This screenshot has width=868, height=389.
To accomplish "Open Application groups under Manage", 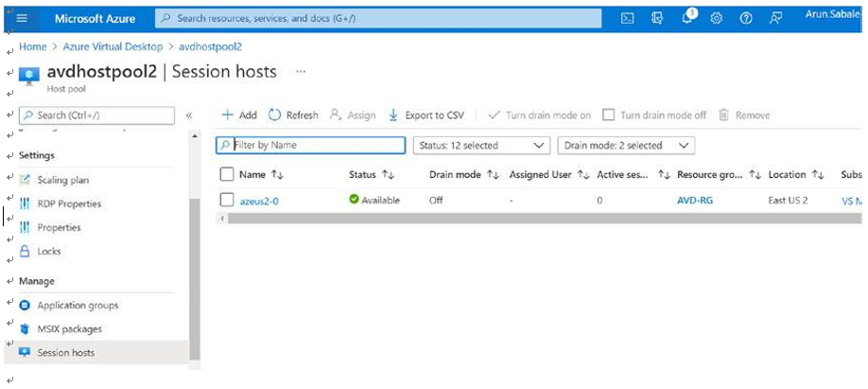I will tap(78, 306).
